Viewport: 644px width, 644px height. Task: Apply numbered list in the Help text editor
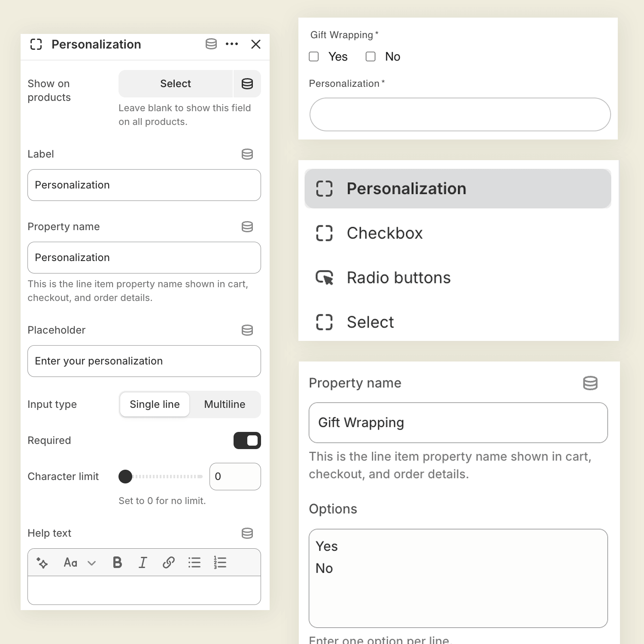[x=220, y=562]
